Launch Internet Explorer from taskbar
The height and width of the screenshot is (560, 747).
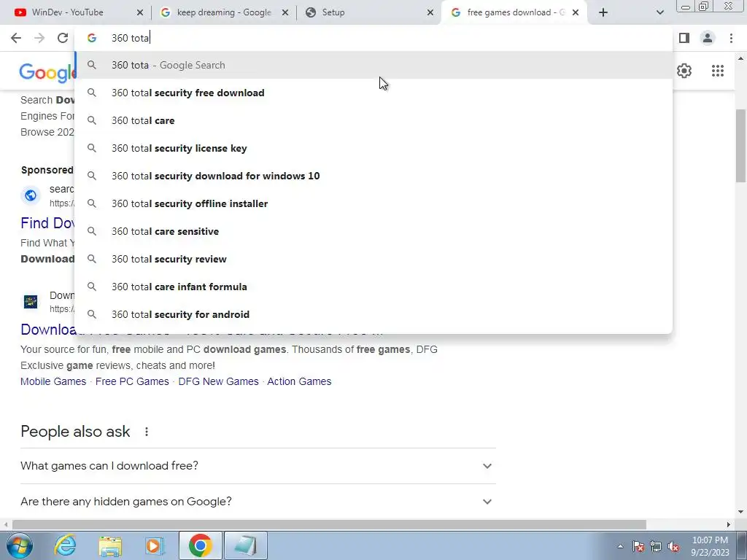[65, 545]
